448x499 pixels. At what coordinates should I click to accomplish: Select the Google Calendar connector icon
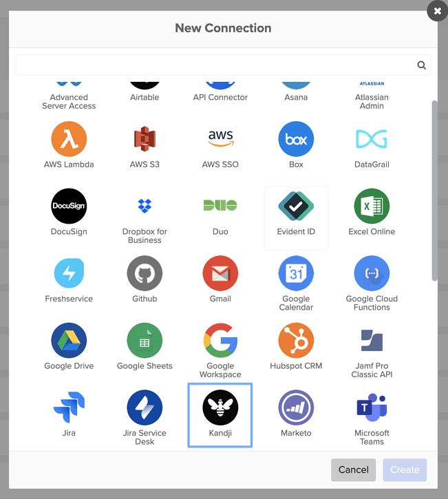pyautogui.click(x=296, y=273)
